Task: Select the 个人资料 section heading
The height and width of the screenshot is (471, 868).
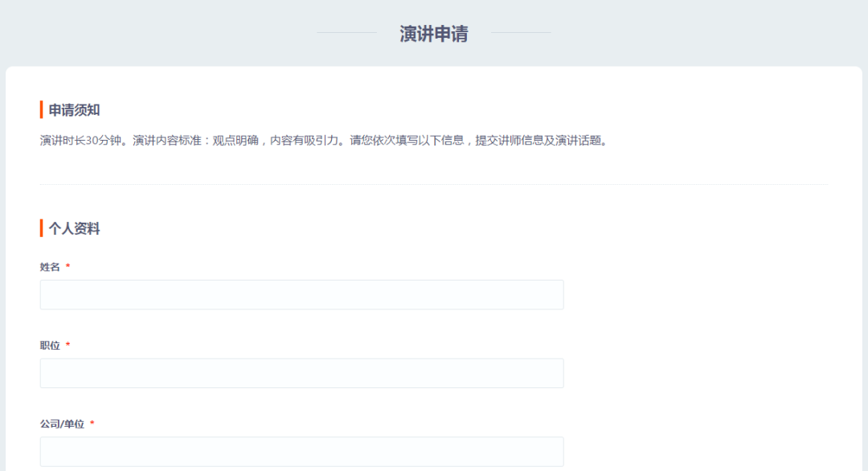Action: pos(74,228)
